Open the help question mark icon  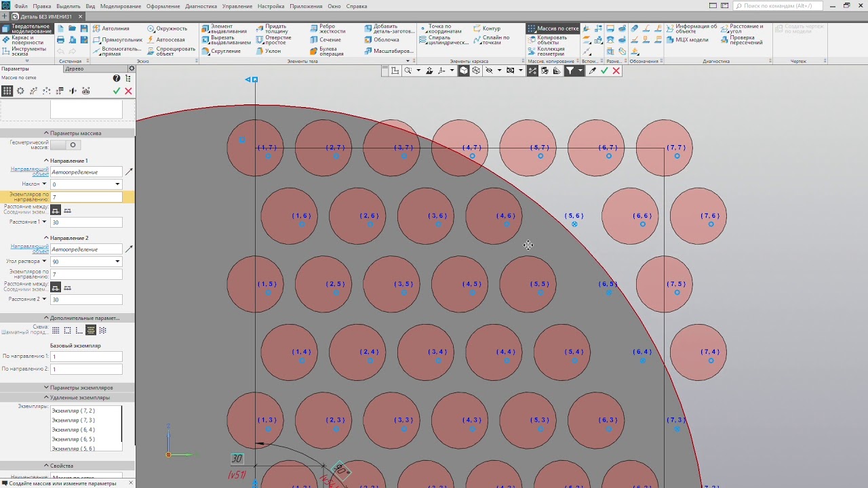(x=117, y=79)
